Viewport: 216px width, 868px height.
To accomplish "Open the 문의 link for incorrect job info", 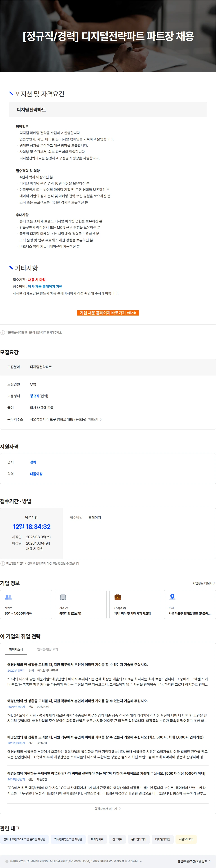I will (49, 333).
